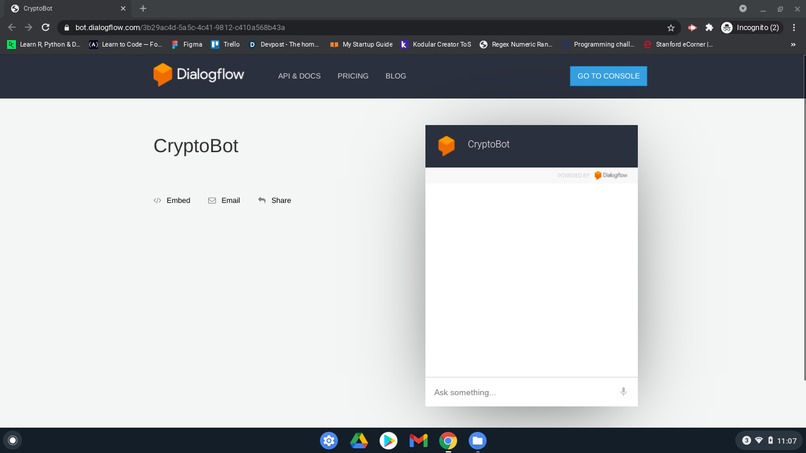The image size is (806, 453).
Task: Open Kodular Creator ToS bookmark
Action: tap(436, 44)
